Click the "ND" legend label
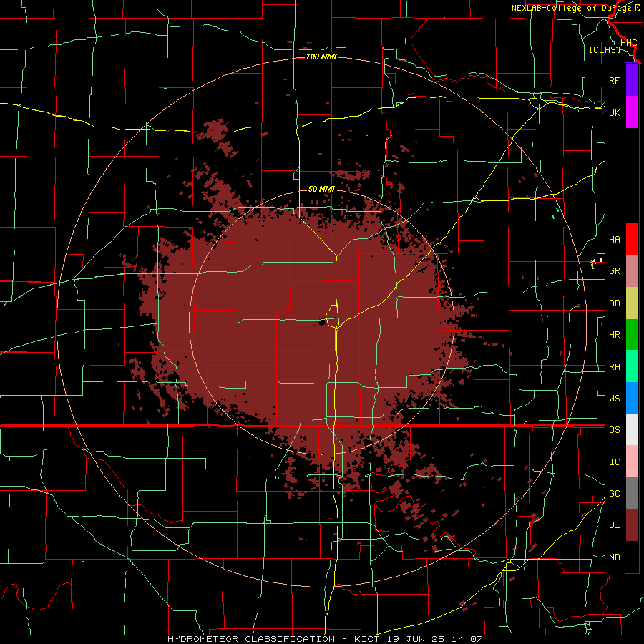 pos(615,557)
